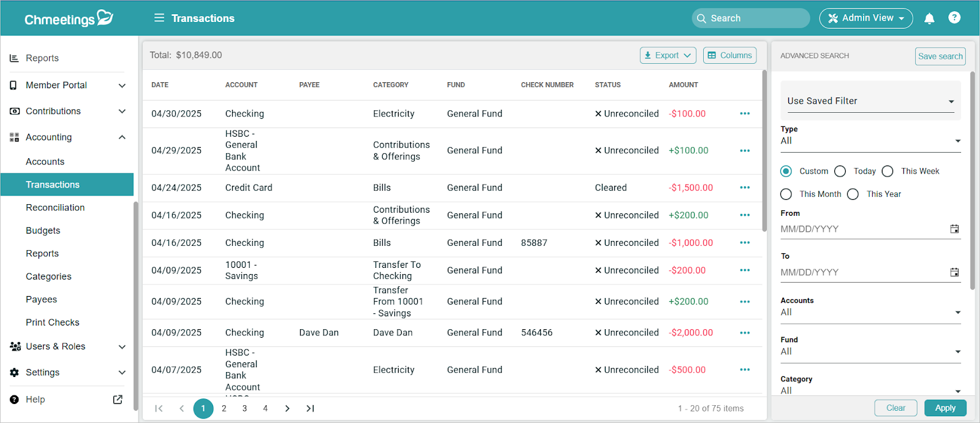The image size is (980, 423).
Task: Open row actions for 04/29/2025 transaction
Action: coord(745,151)
